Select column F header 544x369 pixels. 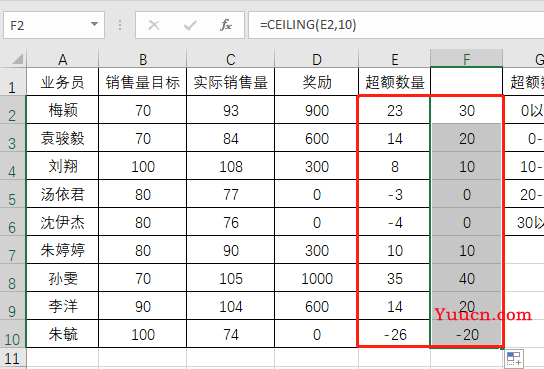click(467, 59)
